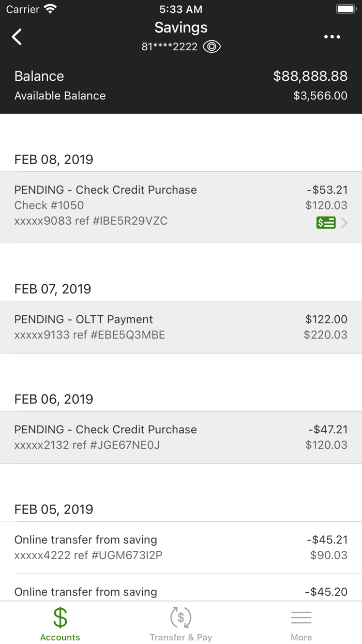The image size is (362, 644).
Task: Open additional options via ellipsis icon
Action: pos(331,37)
